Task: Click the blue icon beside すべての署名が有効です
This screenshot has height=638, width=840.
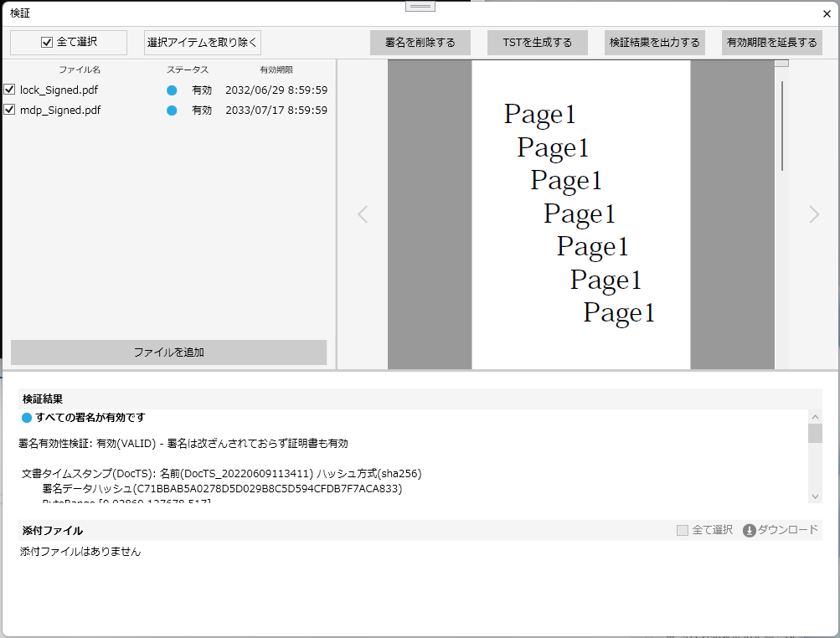Action: click(x=27, y=418)
